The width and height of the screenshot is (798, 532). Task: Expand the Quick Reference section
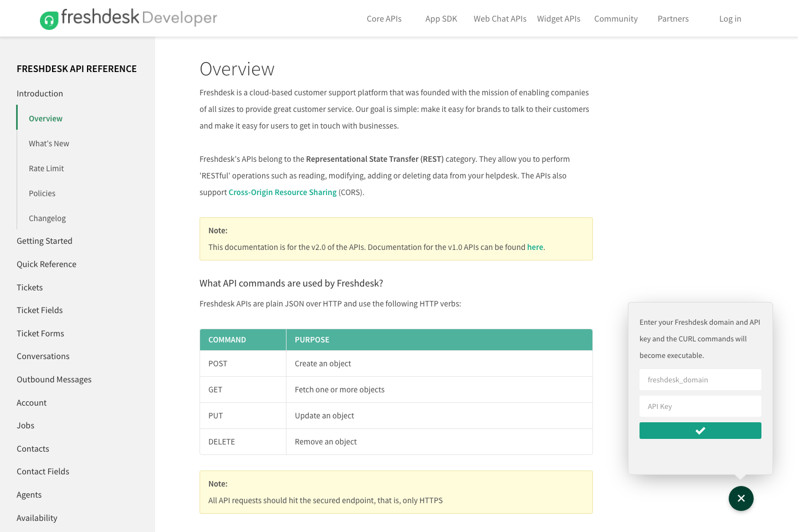pyautogui.click(x=47, y=264)
